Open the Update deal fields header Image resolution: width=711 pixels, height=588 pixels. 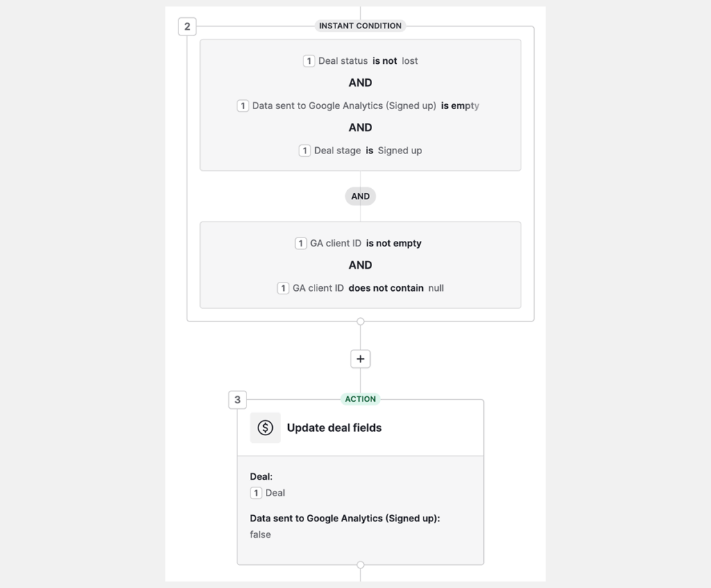pyautogui.click(x=334, y=428)
